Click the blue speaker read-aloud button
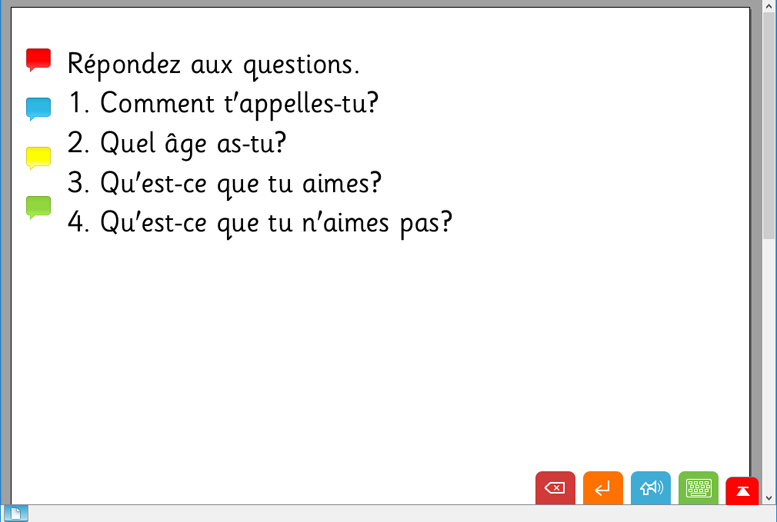 (651, 488)
